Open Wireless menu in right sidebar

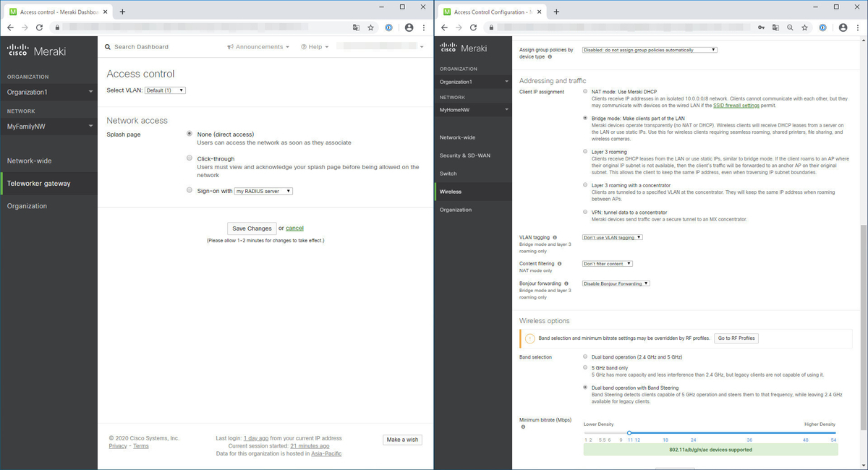tap(473, 192)
